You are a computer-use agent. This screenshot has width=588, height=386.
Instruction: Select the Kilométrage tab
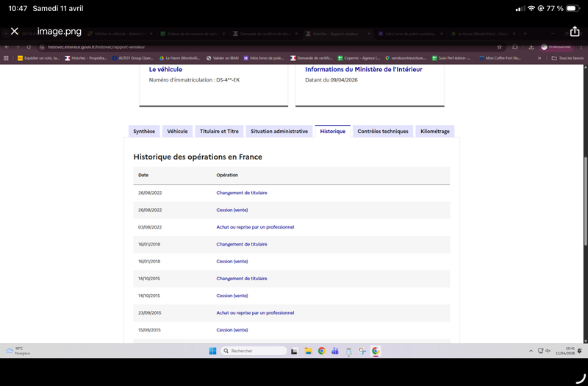[435, 132]
